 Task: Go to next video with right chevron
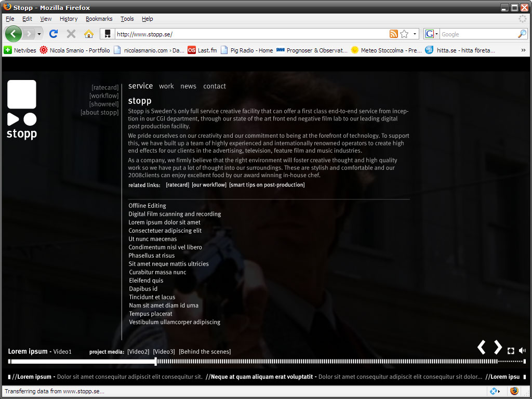[498, 348]
